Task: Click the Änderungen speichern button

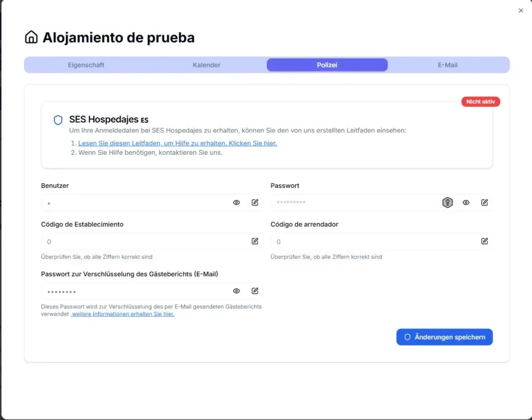Action: 444,336
